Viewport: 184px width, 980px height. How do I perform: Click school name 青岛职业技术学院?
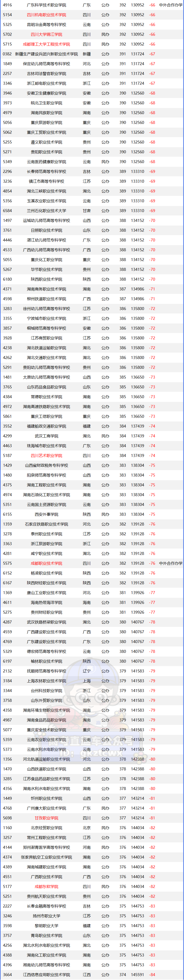(47, 935)
